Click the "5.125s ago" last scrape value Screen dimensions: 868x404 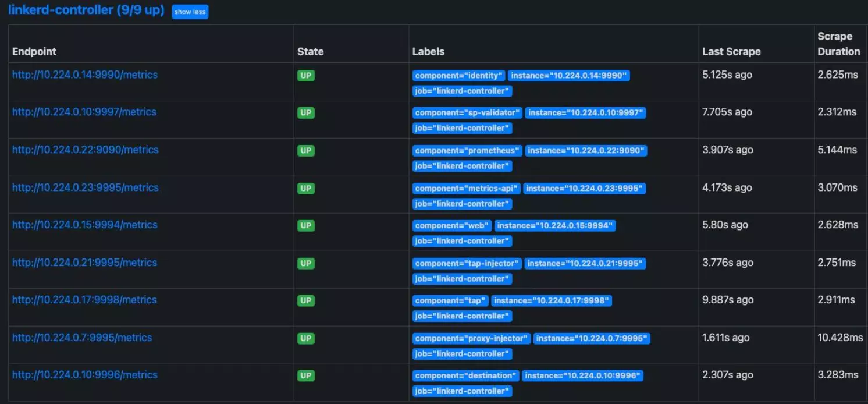[727, 75]
